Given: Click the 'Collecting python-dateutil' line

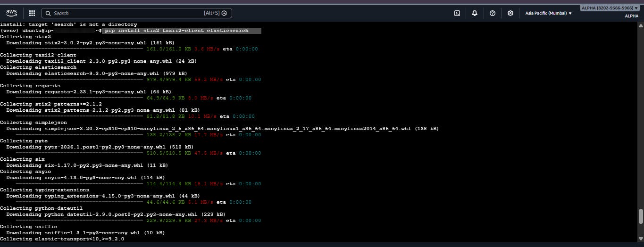Looking at the screenshot, I should (42, 208).
